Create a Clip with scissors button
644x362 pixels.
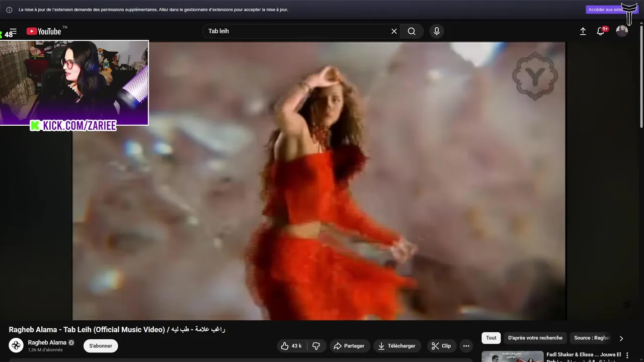(441, 346)
